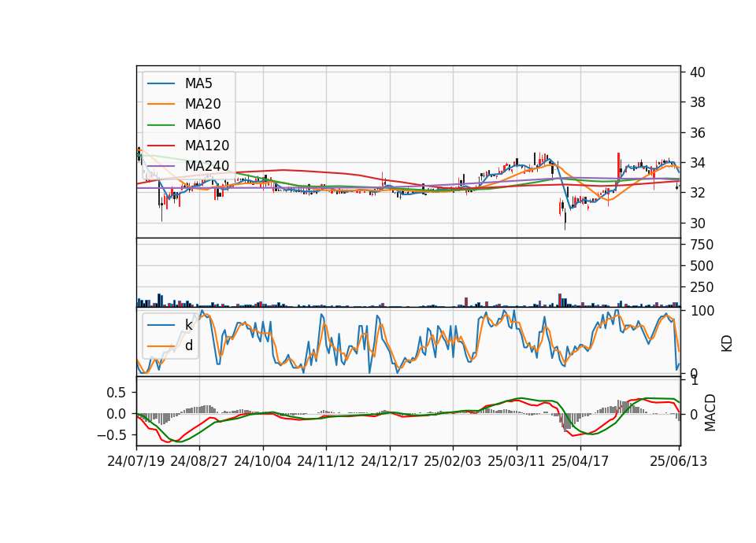Click the volume axis value 750
This screenshot has height=543, width=756.
[x=702, y=245]
